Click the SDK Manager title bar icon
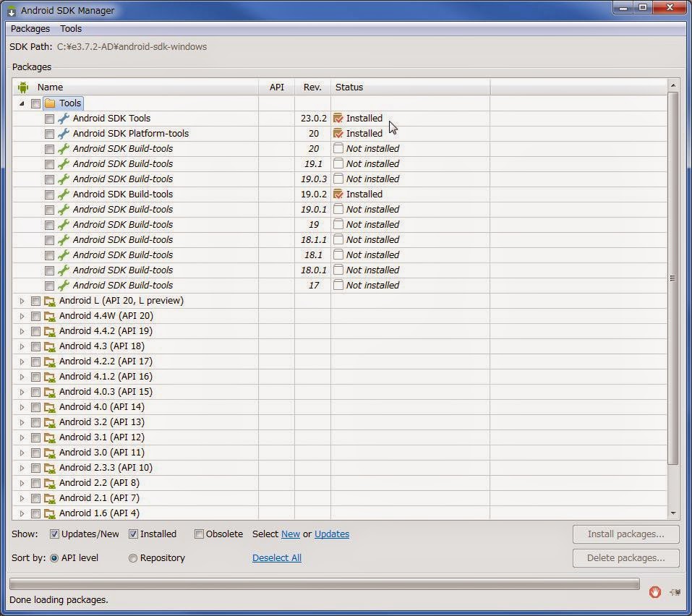The image size is (692, 616). point(12,11)
